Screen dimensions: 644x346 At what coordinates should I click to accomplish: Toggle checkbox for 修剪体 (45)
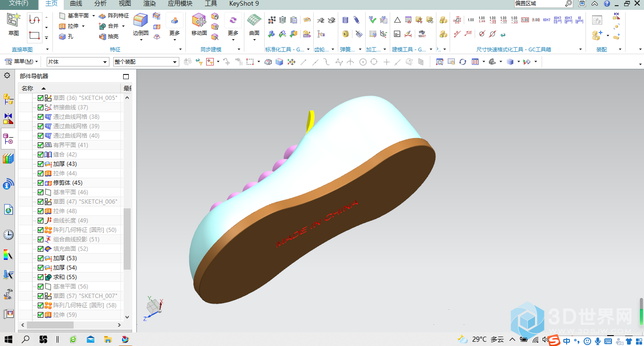40,183
